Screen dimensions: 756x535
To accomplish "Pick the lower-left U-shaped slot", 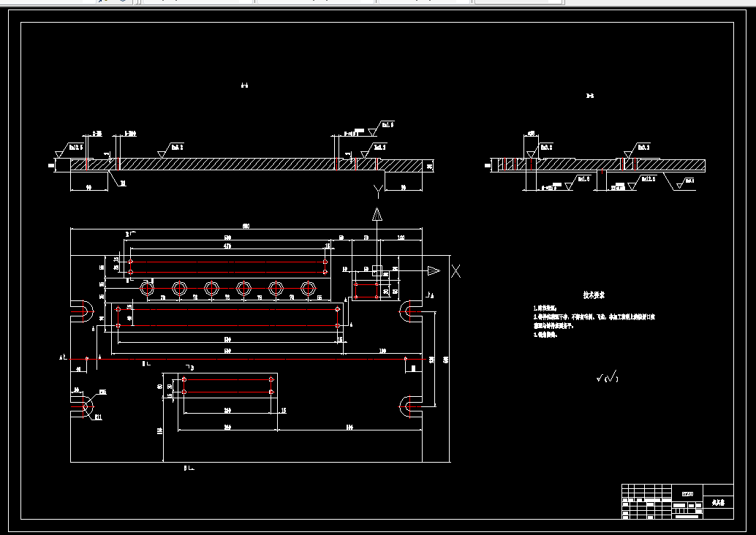I will coord(82,406).
